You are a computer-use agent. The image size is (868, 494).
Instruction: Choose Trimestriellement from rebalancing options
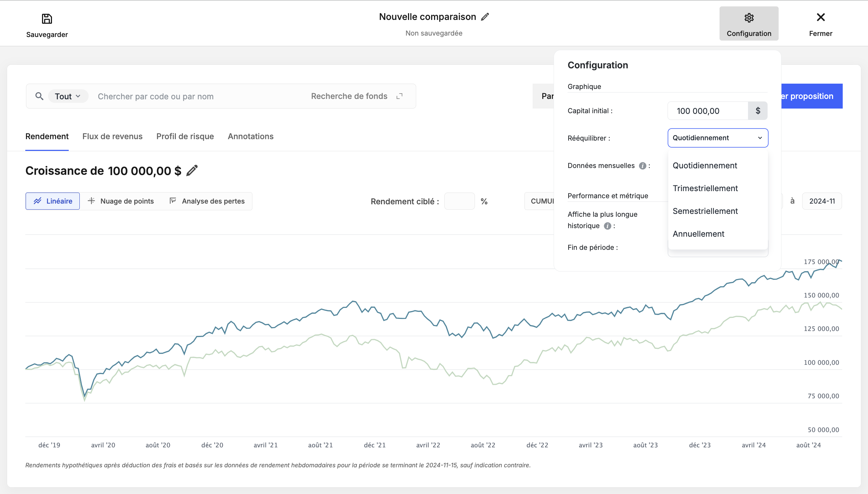click(705, 188)
